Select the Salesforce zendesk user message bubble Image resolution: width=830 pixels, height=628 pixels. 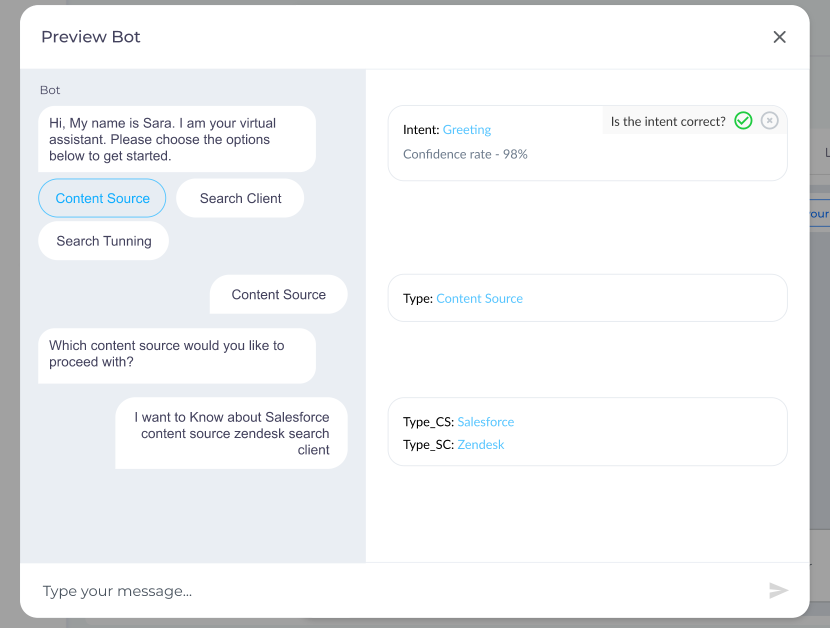coord(231,433)
